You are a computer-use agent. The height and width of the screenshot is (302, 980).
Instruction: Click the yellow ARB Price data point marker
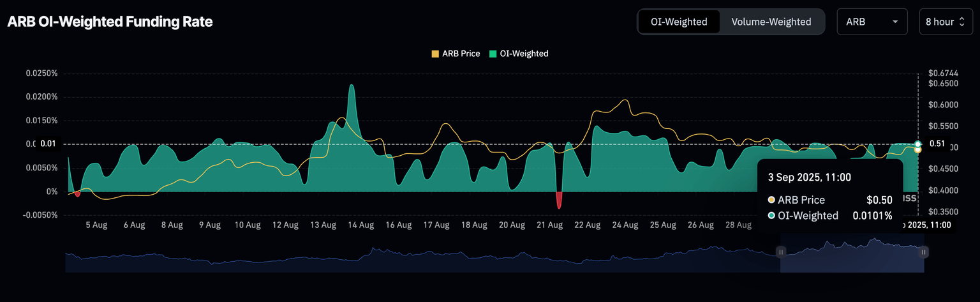(917, 149)
